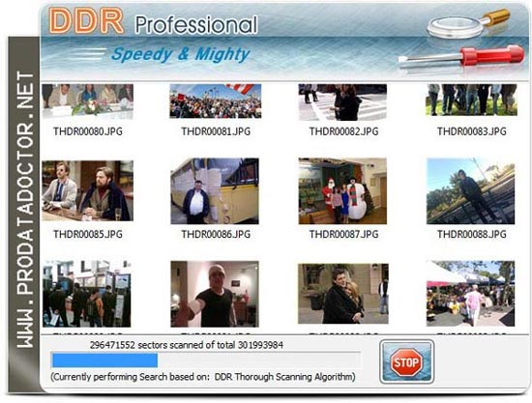Select the THDR00083.JPG thumbnail
The height and width of the screenshot is (403, 532).
(x=472, y=101)
